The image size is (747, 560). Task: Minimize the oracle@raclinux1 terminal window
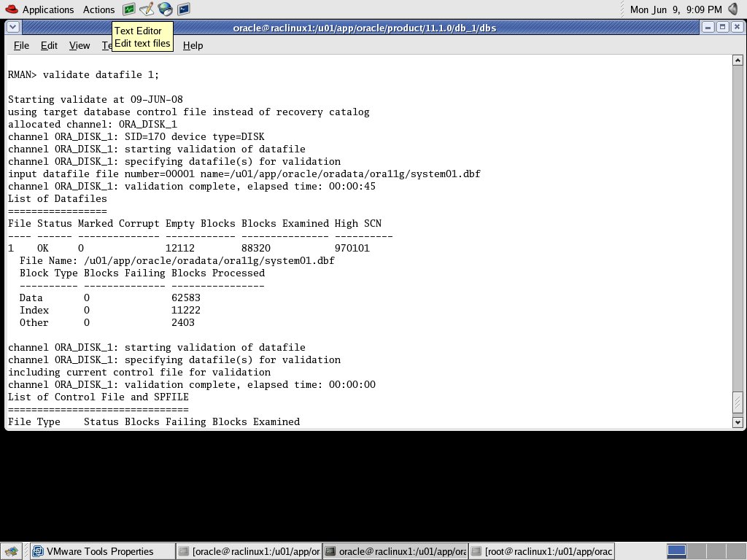tap(708, 27)
